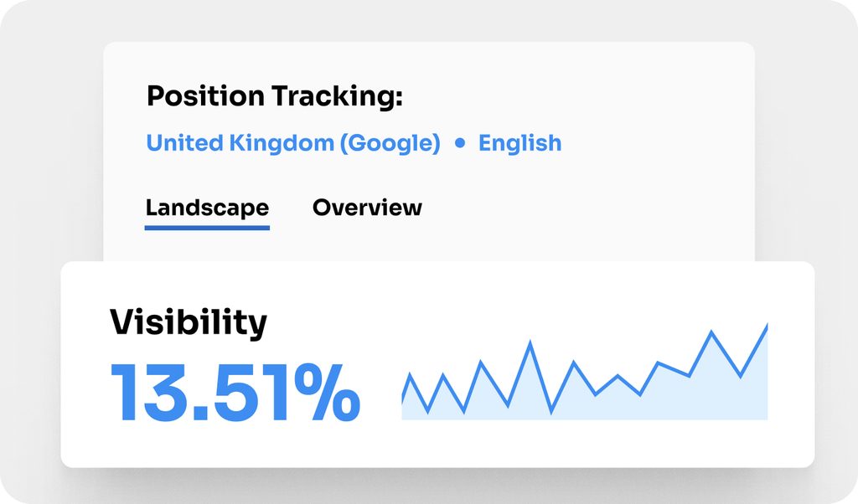
Task: Switch to the Landscape tab
Action: coord(207,208)
